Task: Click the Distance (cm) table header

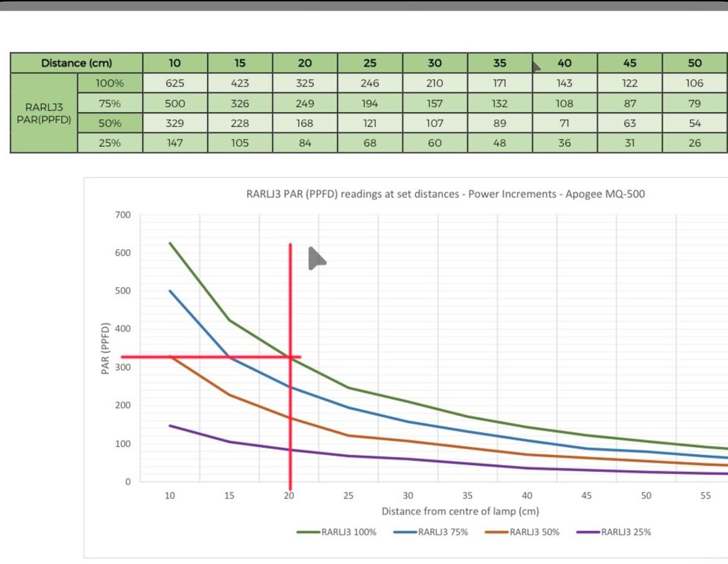Action: [x=77, y=63]
